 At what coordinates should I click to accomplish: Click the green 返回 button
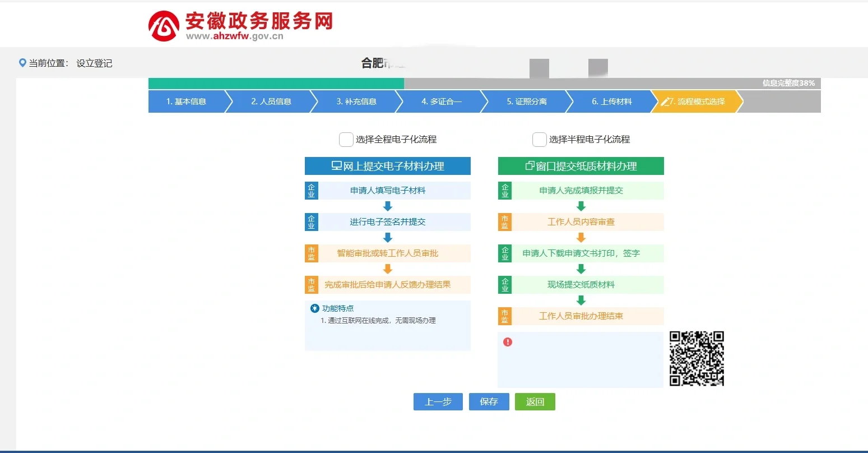pos(535,401)
